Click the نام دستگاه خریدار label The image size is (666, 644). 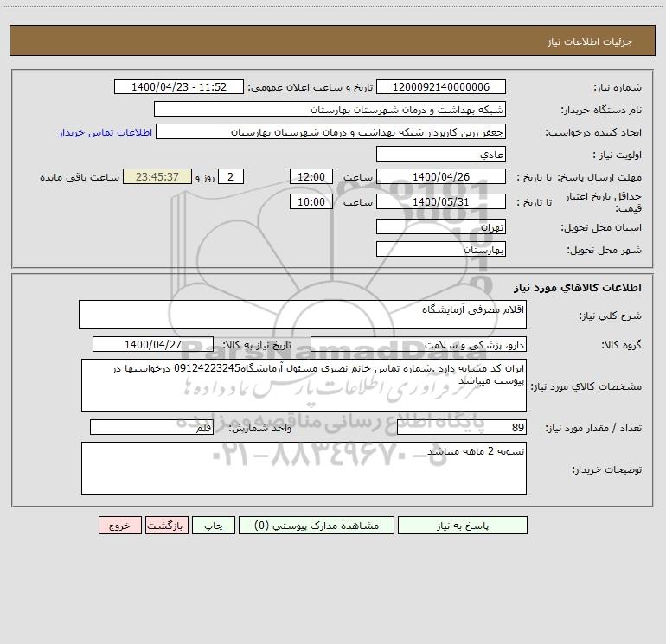[x=601, y=111]
